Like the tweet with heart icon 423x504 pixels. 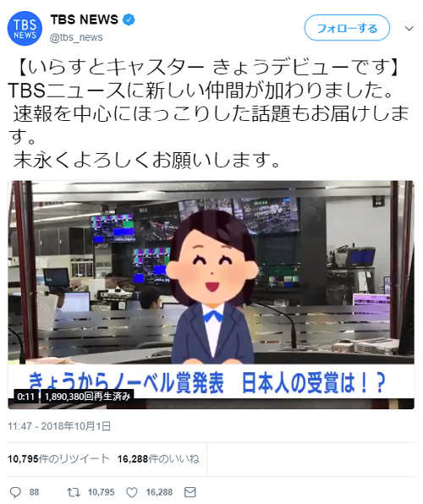[132, 492]
